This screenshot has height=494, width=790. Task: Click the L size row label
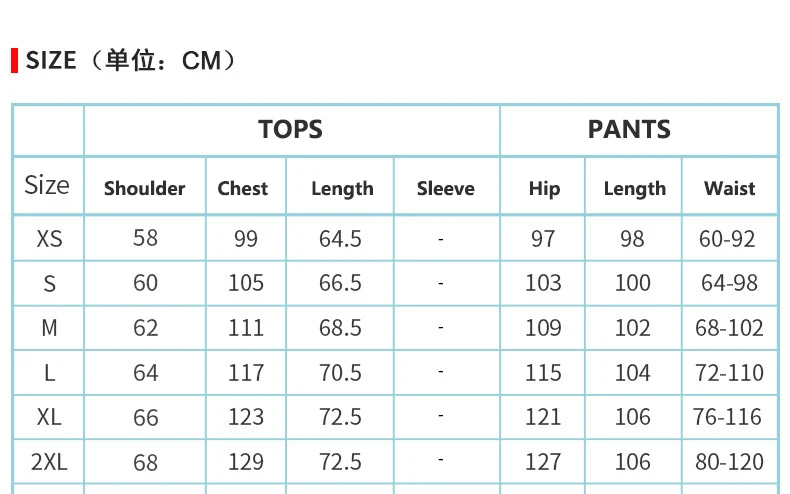click(x=49, y=373)
